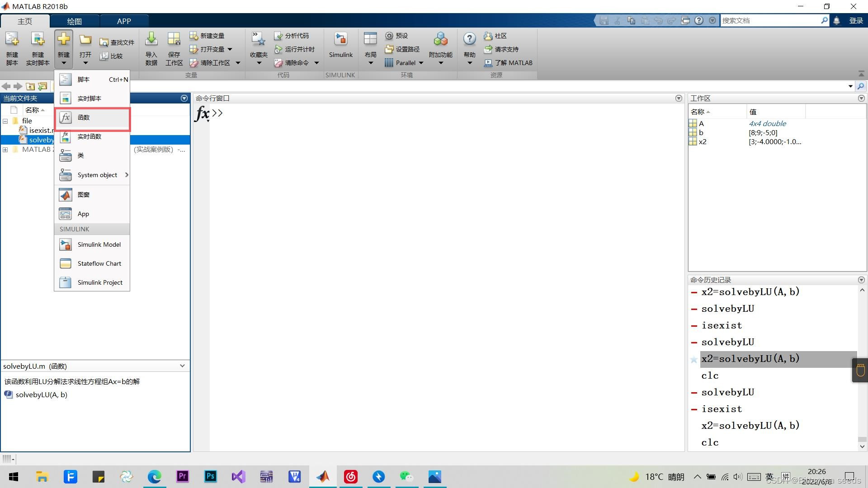Click the Sign In (登录) button
The image size is (868, 488).
point(856,20)
